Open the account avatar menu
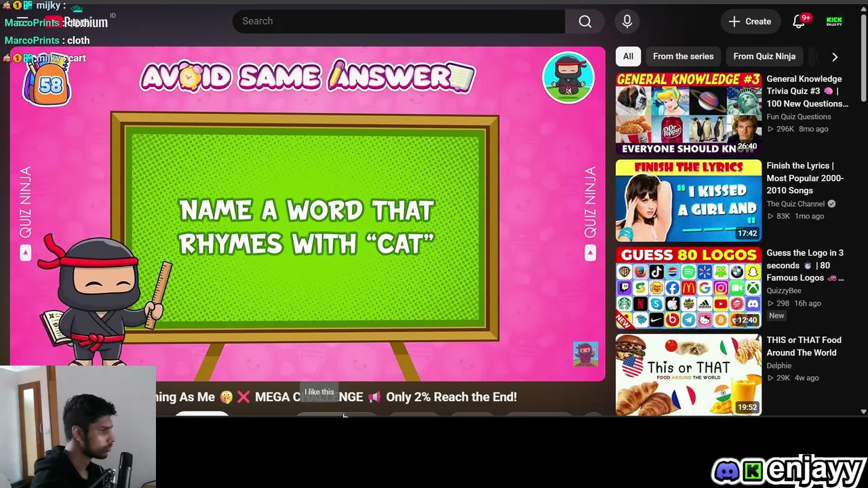The image size is (868, 488). 834,21
